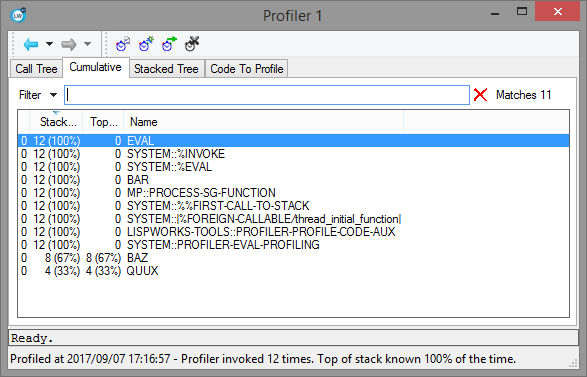
Task: Click the clock icon with green plus
Action: point(146,44)
